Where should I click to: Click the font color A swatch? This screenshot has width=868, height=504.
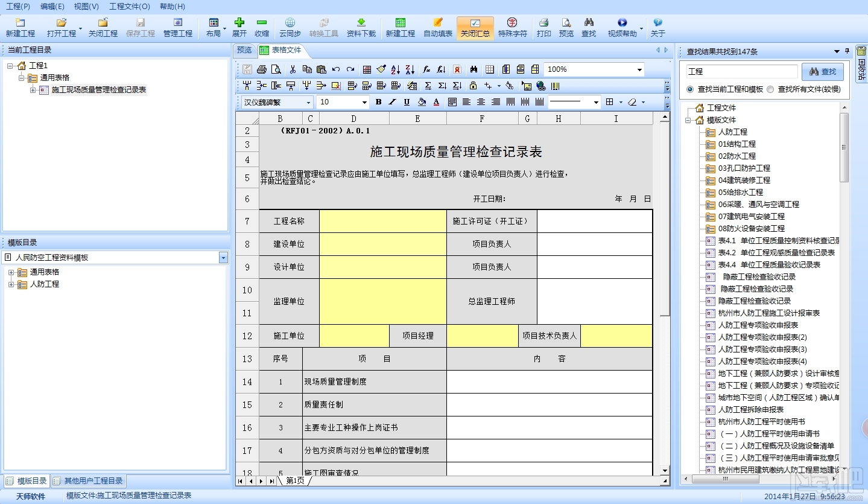coord(436,102)
